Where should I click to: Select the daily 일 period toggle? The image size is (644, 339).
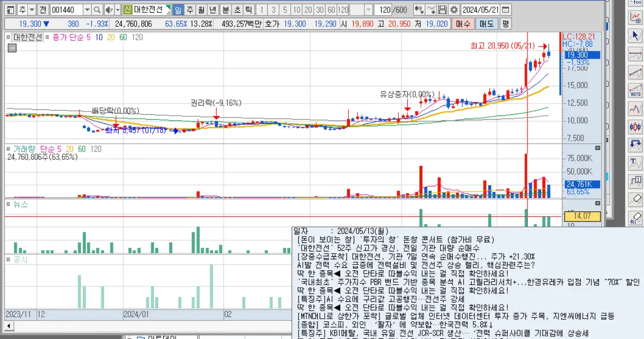[x=178, y=10]
